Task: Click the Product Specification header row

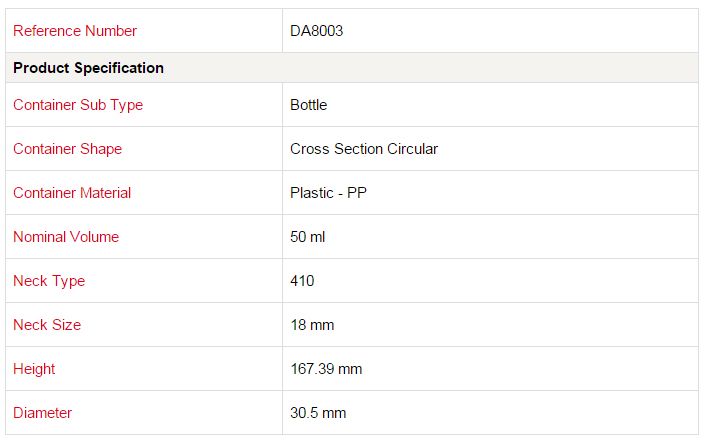Action: click(x=352, y=68)
